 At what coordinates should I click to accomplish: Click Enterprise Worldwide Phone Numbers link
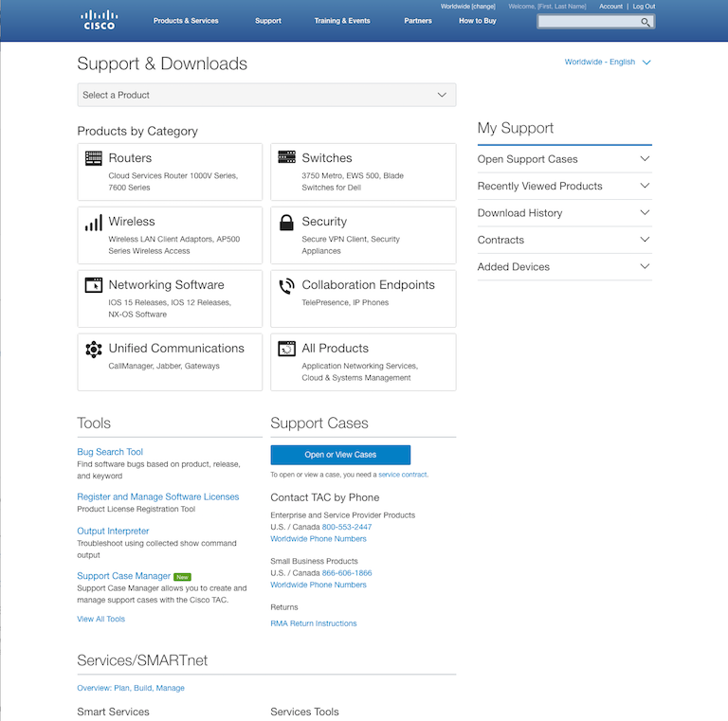(318, 539)
